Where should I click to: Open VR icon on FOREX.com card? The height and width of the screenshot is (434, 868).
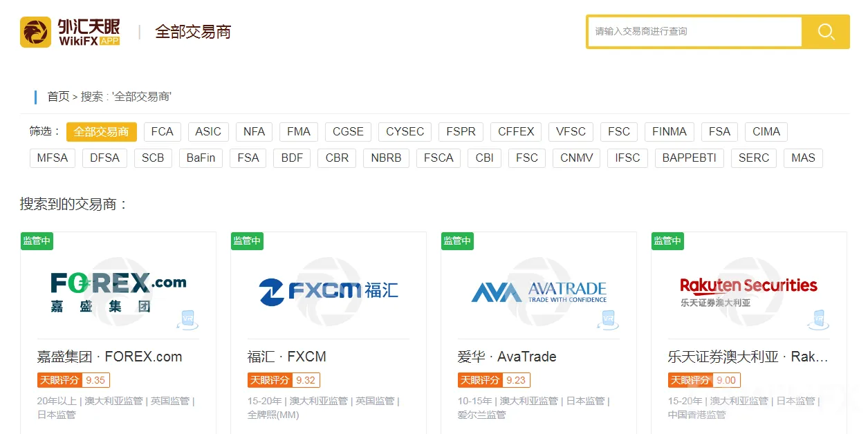tap(187, 319)
